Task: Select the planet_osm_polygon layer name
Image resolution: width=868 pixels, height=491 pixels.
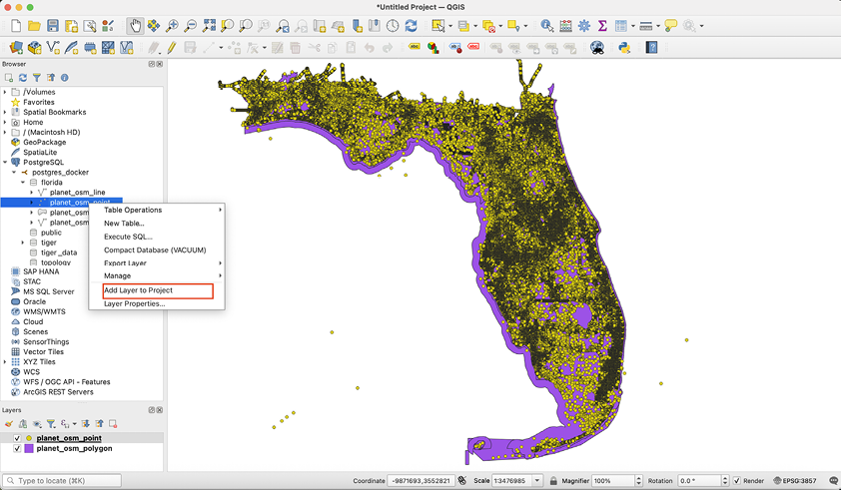Action: pyautogui.click(x=74, y=448)
